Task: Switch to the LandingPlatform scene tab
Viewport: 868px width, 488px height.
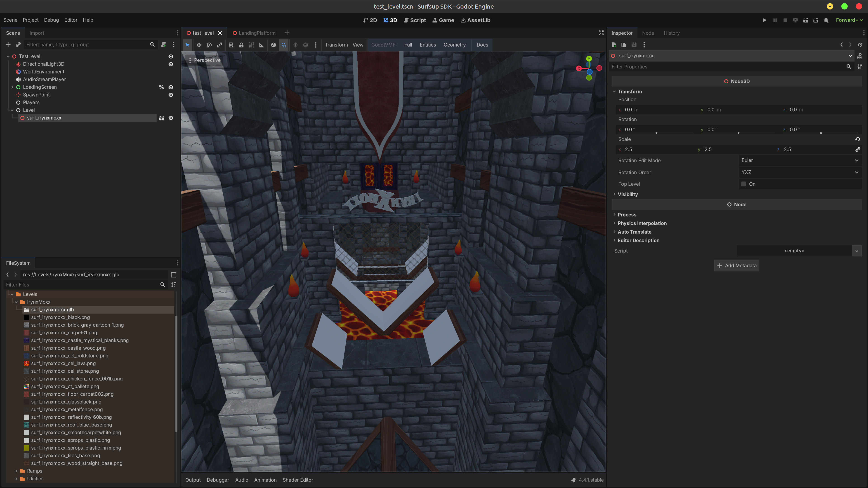Action: [257, 33]
